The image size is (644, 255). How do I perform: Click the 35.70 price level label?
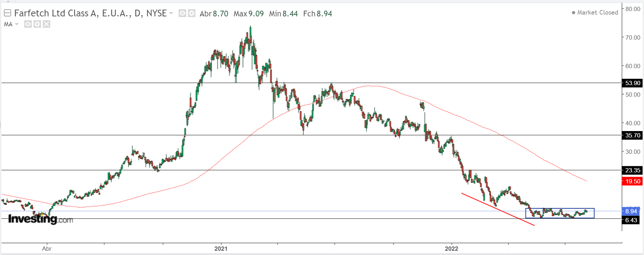coord(633,135)
